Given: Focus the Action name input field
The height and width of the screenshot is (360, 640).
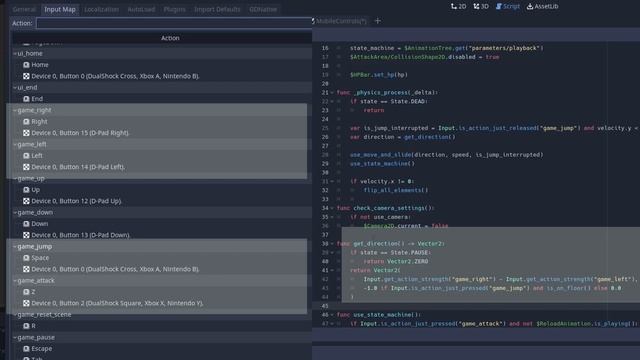Looking at the screenshot, I should coord(174,23).
